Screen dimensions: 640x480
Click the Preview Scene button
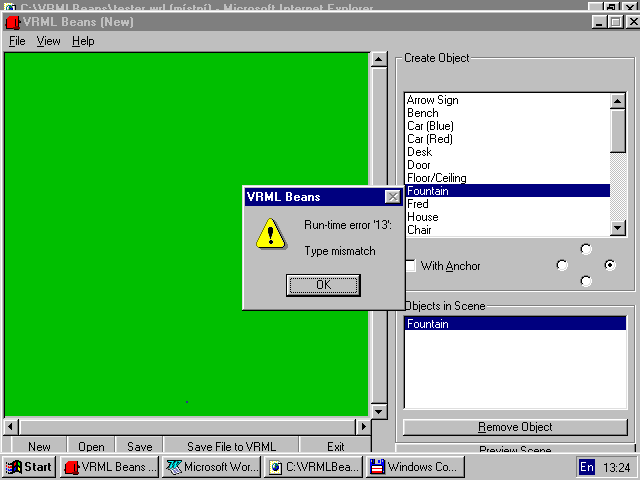(515, 449)
